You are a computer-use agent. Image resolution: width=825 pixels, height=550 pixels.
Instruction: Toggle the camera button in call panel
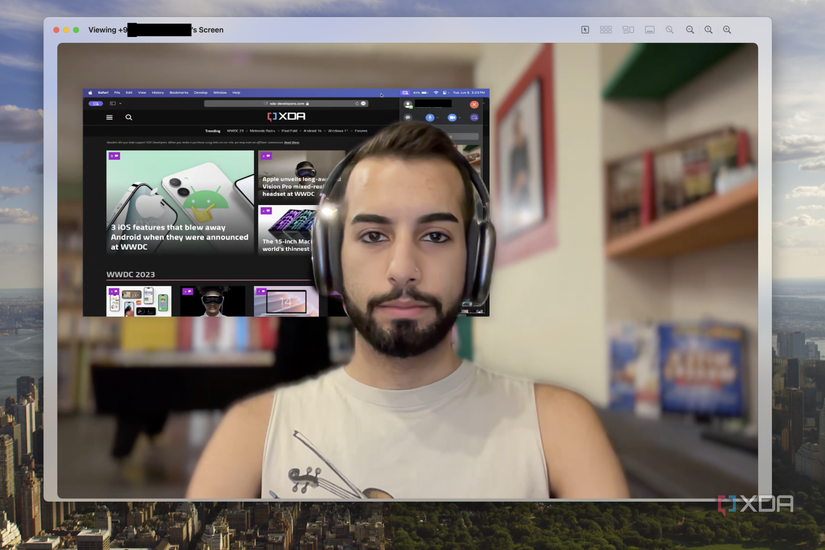click(452, 117)
